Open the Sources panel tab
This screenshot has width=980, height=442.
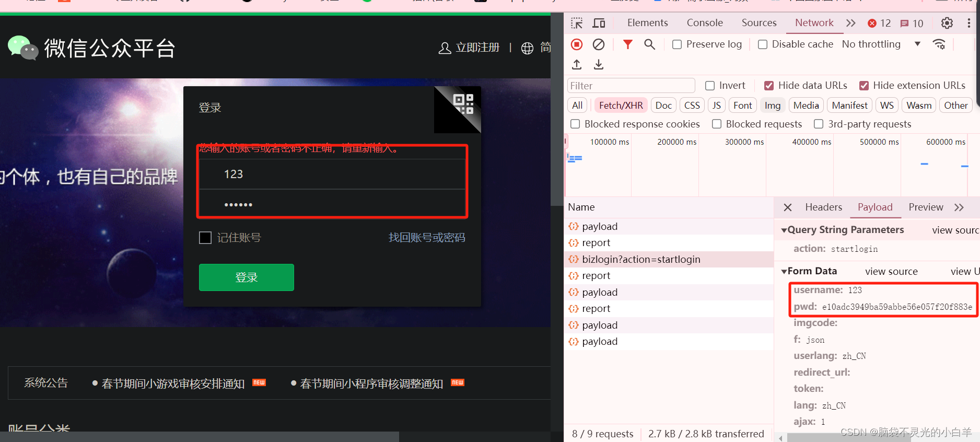759,23
